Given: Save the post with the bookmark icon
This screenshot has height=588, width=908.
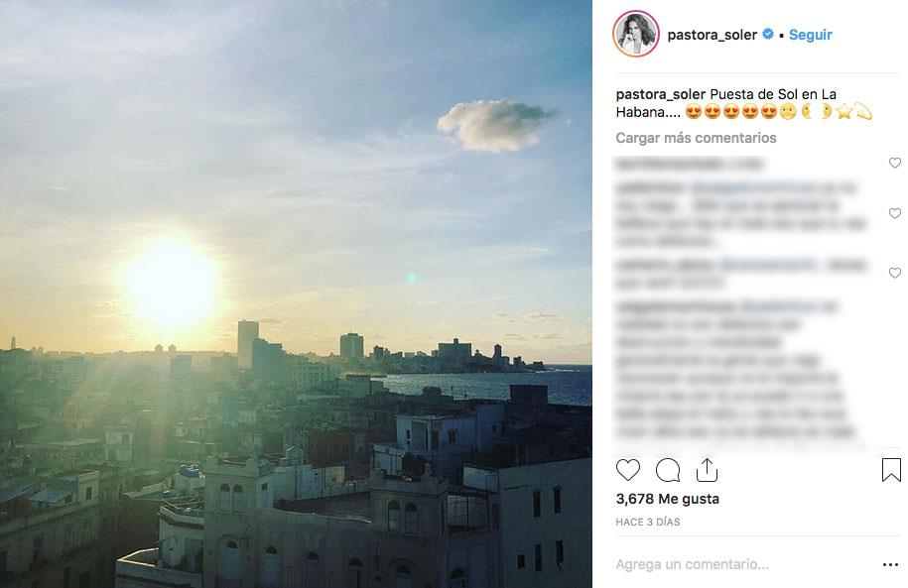Looking at the screenshot, I should [891, 470].
